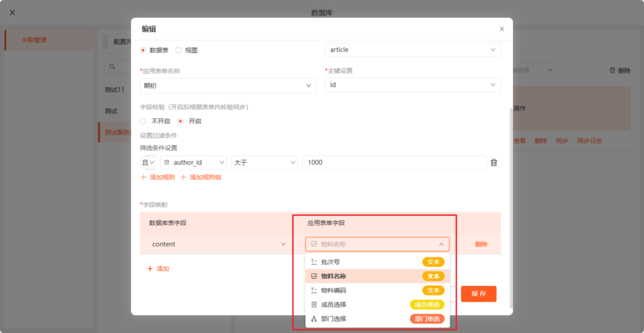Screen dimensions: 644x333
Task: Click the filter value field containing 1000
Action: [x=394, y=163]
